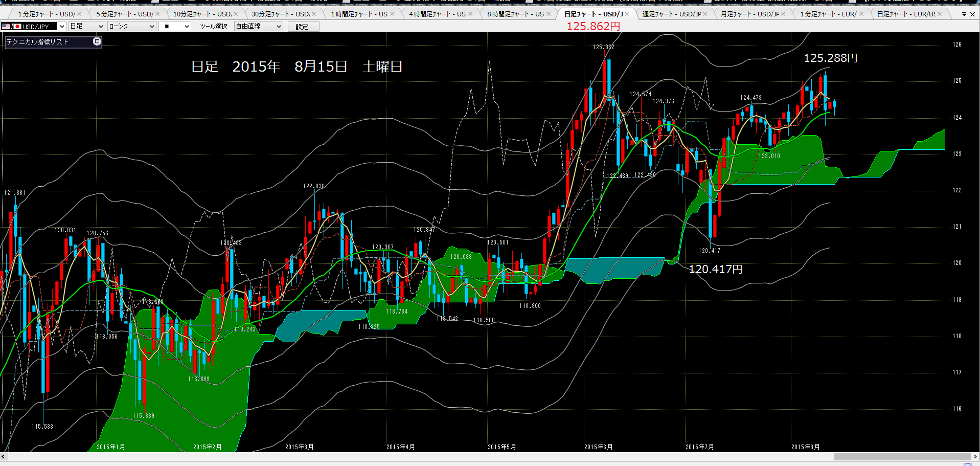
Task: Open the ローソク chart type dropdown
Action: click(x=132, y=26)
